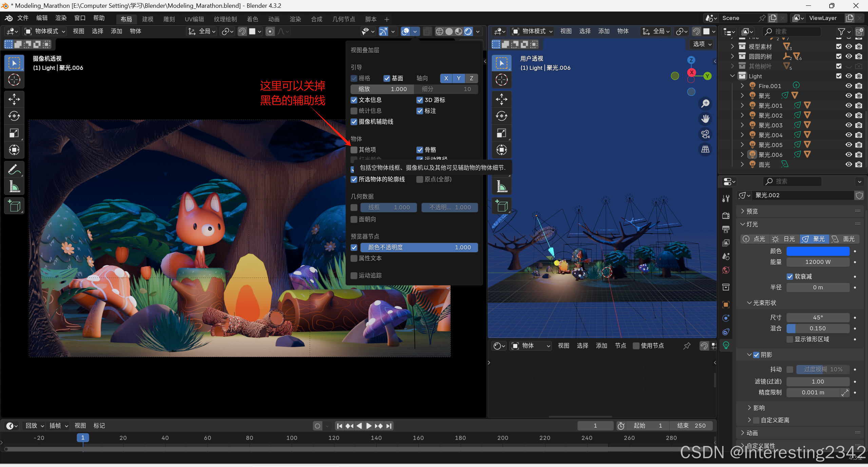Viewport: 868px width, 467px height.
Task: Disable the 摄像机辅助线 checkbox
Action: click(354, 122)
